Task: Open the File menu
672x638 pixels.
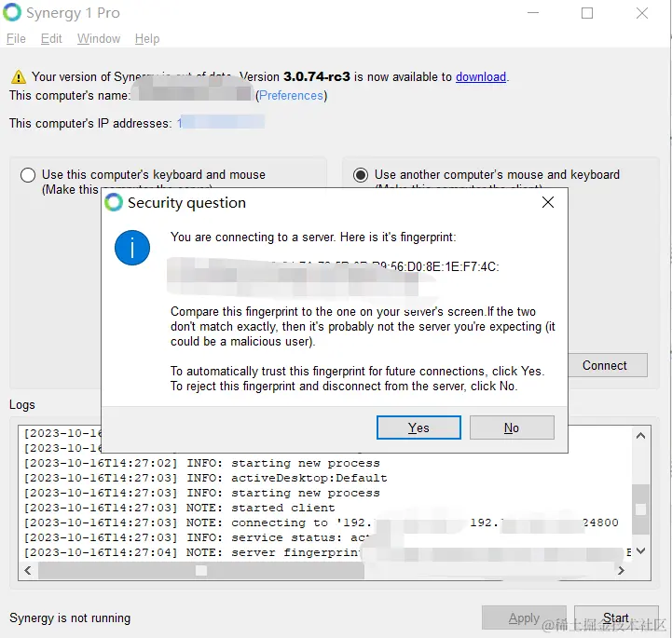Action: (x=16, y=38)
